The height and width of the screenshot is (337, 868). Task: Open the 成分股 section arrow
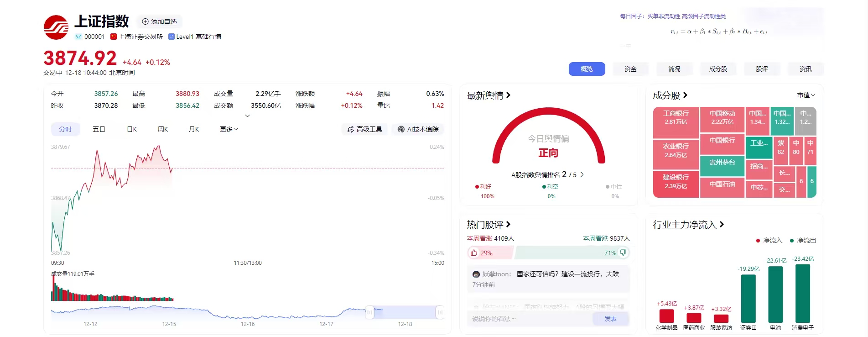click(x=685, y=95)
